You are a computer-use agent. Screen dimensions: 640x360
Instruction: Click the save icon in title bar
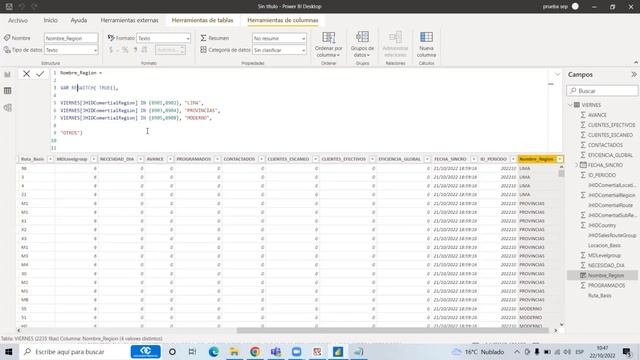(9, 7)
